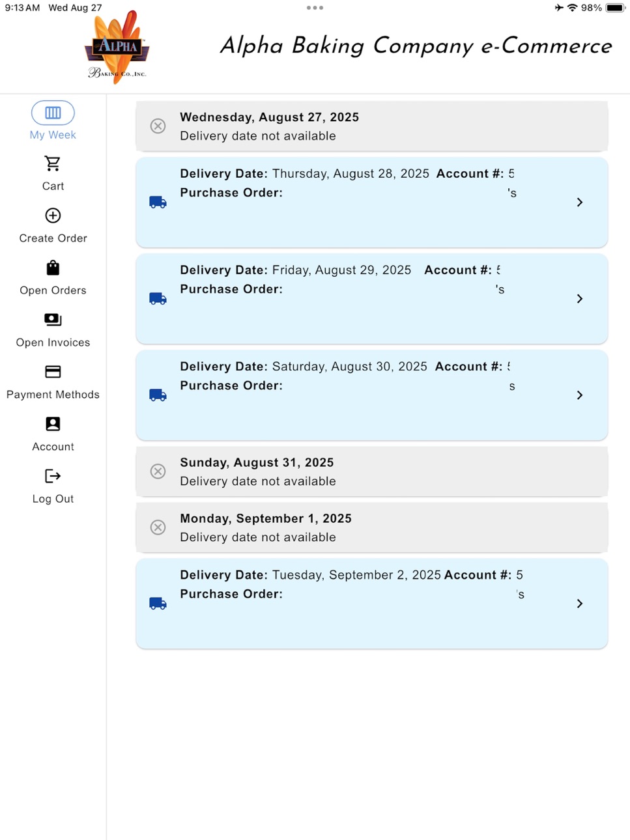
Task: Open the Open Orders bag icon
Action: tap(53, 268)
